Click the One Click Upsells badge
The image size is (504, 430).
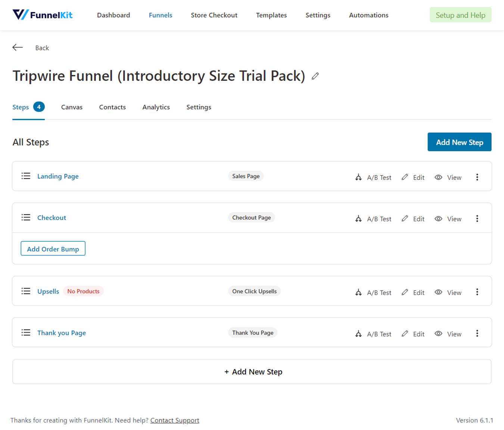pyautogui.click(x=255, y=291)
